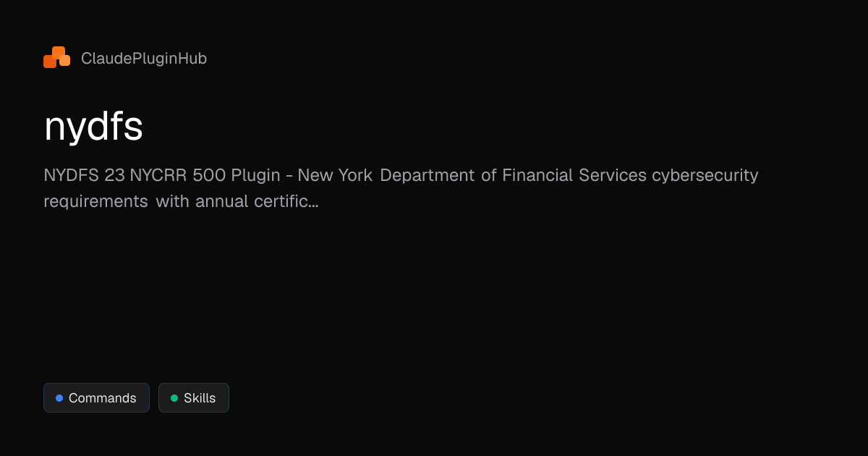868x456 pixels.
Task: Click the word "Financial" in description
Action: click(537, 175)
